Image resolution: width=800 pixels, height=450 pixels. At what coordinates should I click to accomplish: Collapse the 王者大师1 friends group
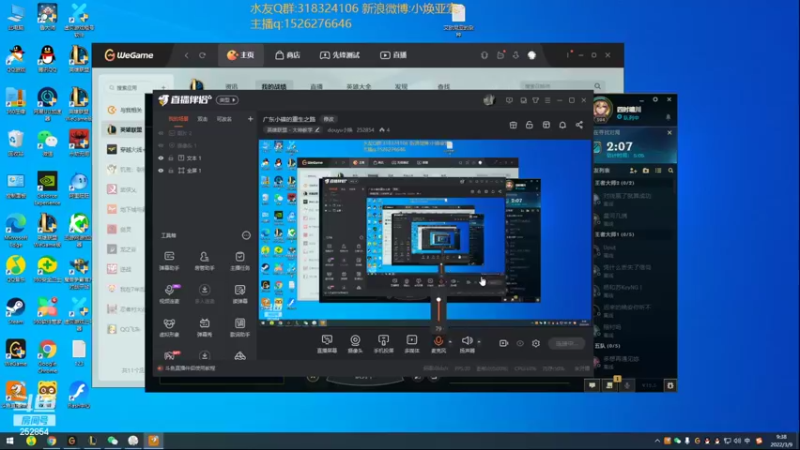614,234
